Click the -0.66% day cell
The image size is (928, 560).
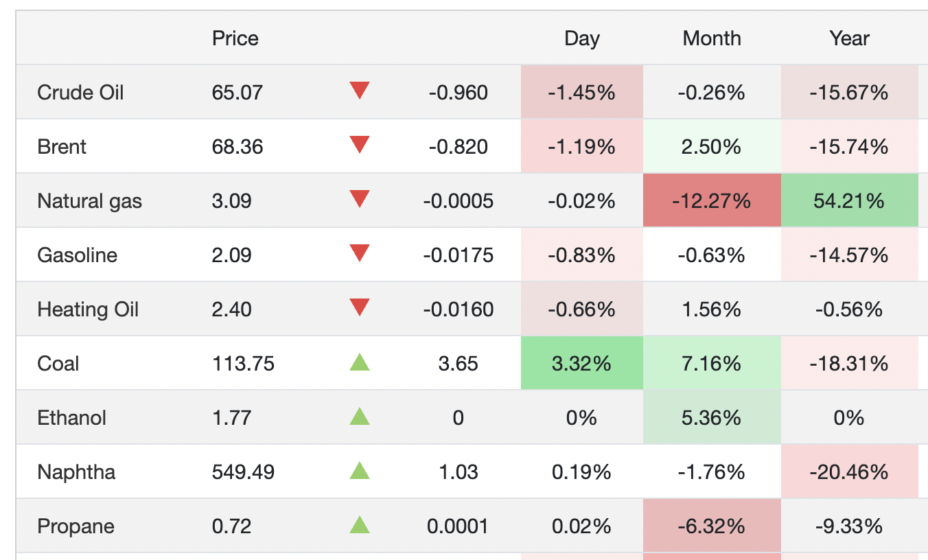581,309
